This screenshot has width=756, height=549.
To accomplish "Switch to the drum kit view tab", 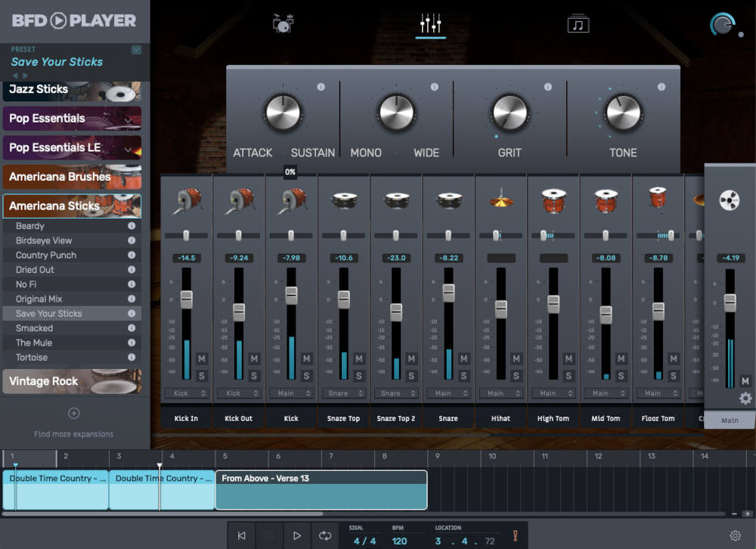I will click(282, 23).
